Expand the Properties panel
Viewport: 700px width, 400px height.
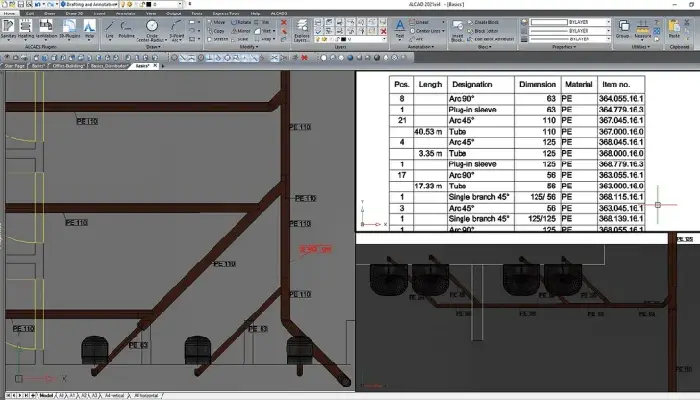563,47
